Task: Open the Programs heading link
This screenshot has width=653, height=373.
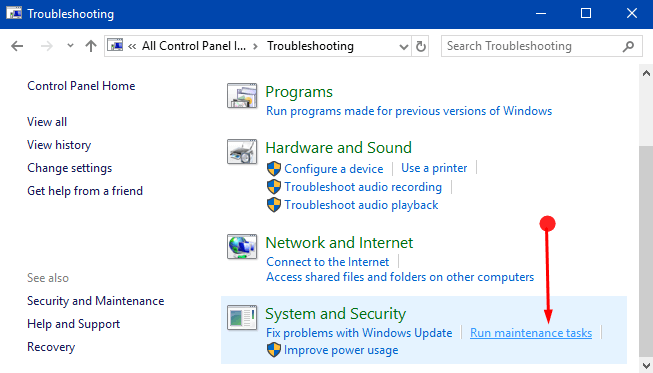Action: tap(299, 92)
